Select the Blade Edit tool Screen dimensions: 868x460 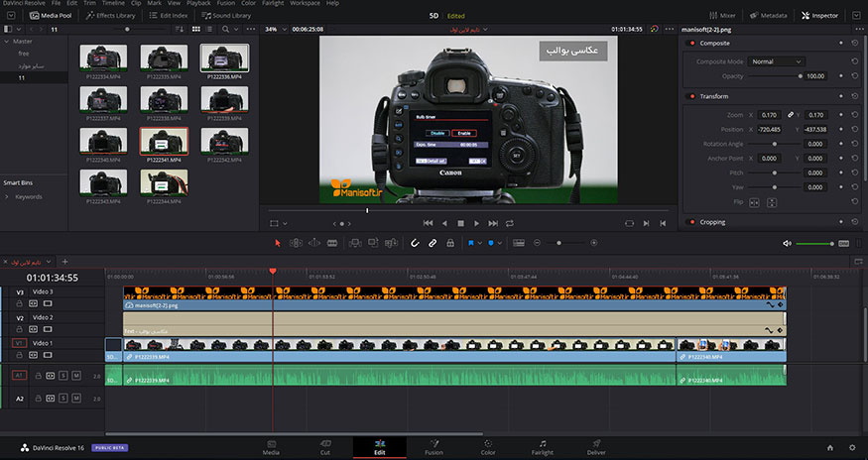(x=332, y=243)
